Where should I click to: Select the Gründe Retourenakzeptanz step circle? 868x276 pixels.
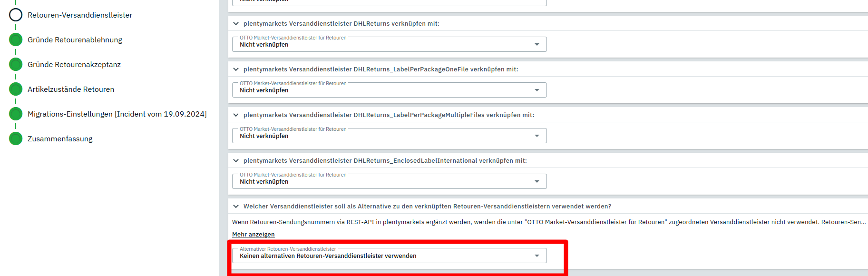tap(16, 65)
